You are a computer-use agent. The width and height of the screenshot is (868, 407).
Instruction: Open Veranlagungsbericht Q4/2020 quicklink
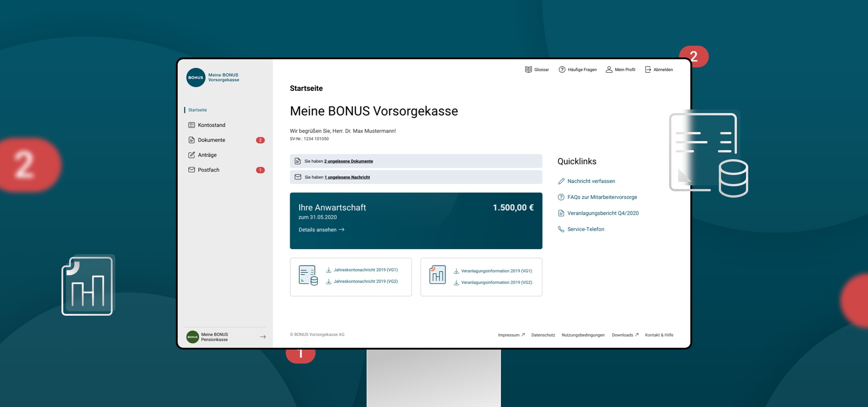pyautogui.click(x=603, y=213)
